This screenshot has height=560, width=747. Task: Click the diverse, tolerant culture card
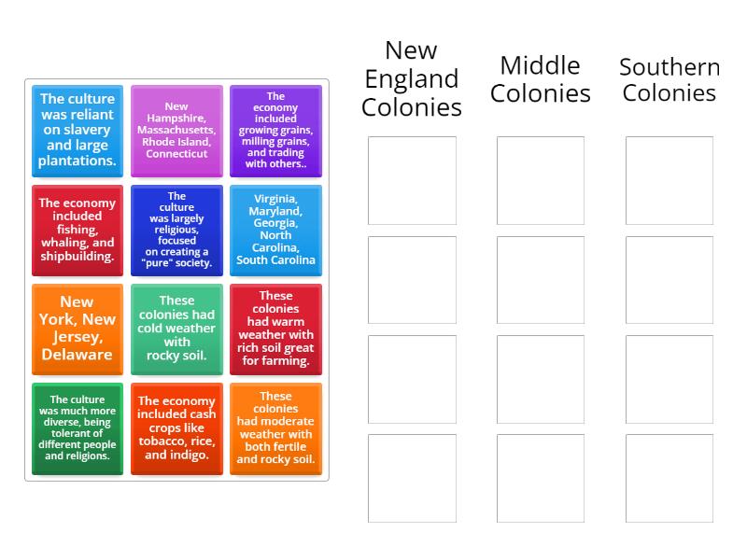[x=77, y=428]
